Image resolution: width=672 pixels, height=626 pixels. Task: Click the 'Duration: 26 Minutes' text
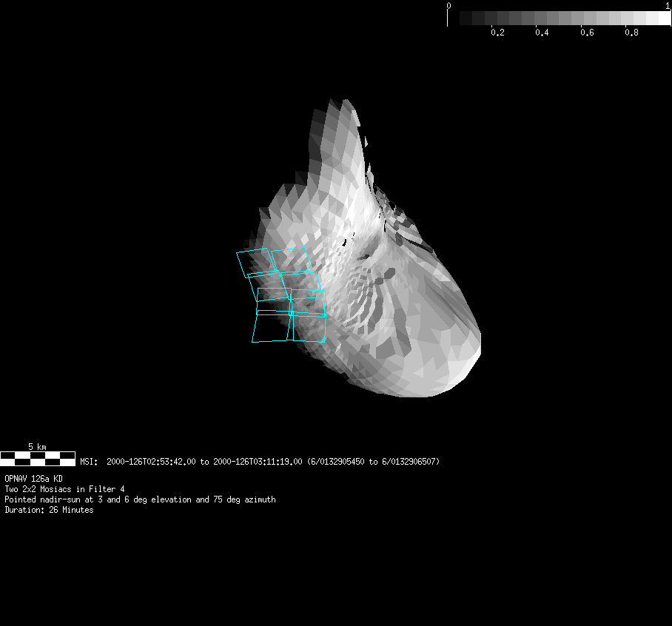49,510
